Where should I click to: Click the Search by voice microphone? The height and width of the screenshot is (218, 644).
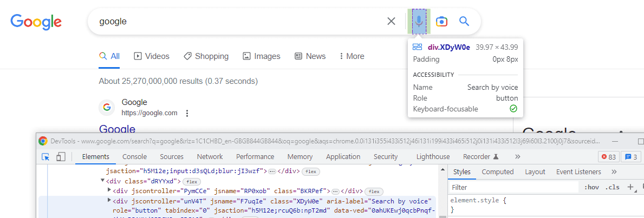419,21
